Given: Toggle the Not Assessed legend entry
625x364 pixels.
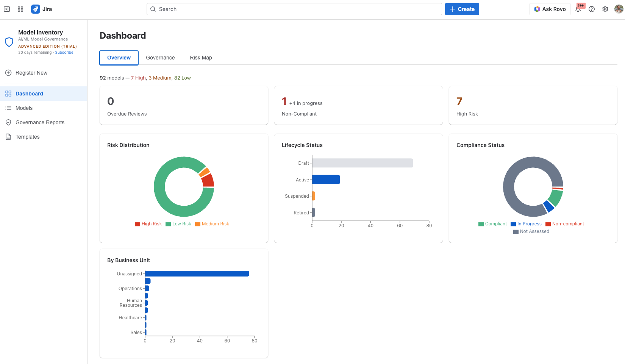Looking at the screenshot, I should click(531, 231).
